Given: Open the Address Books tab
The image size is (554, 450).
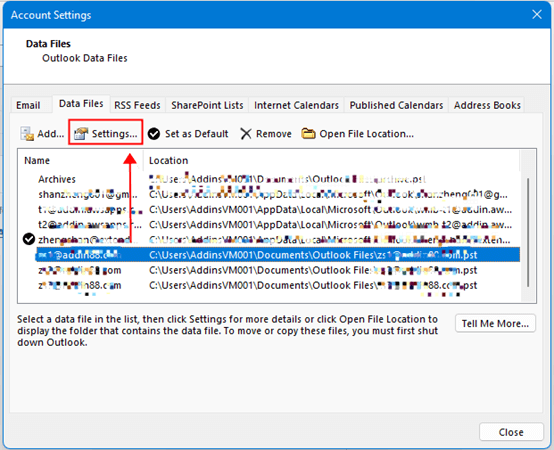Looking at the screenshot, I should tap(487, 105).
